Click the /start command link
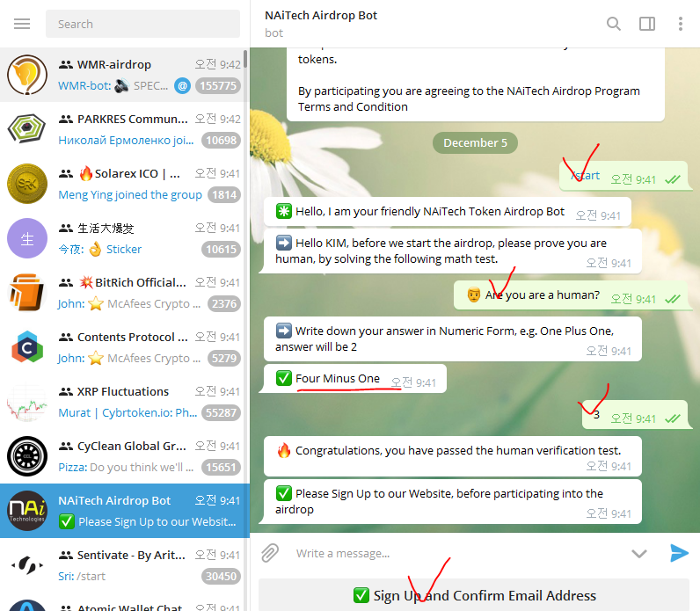The image size is (700, 611). (x=586, y=176)
